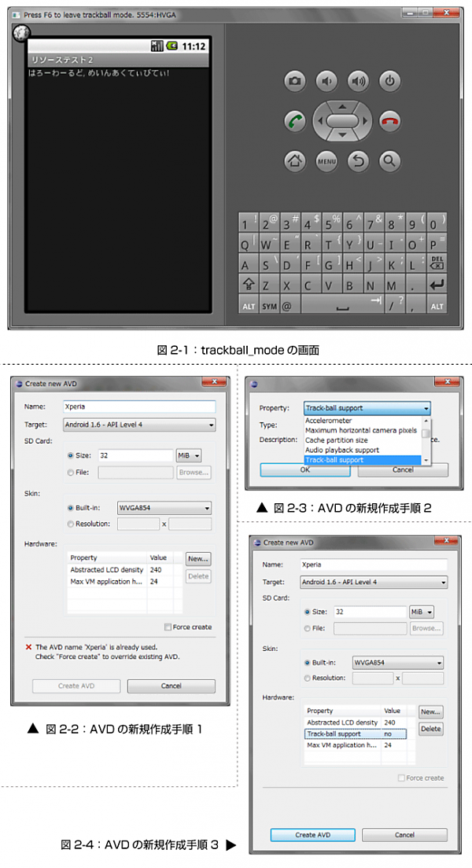Tap the emulator home button
Screen dimensions: 472x868
coord(295,161)
